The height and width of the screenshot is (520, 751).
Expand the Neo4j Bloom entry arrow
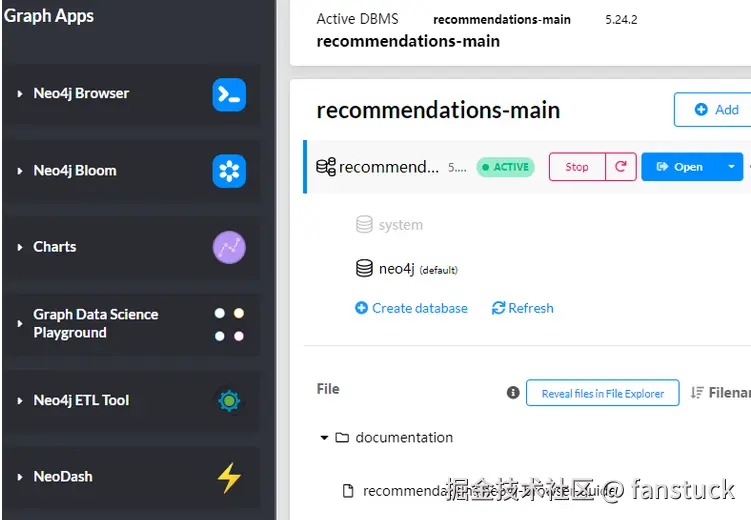pos(20,171)
